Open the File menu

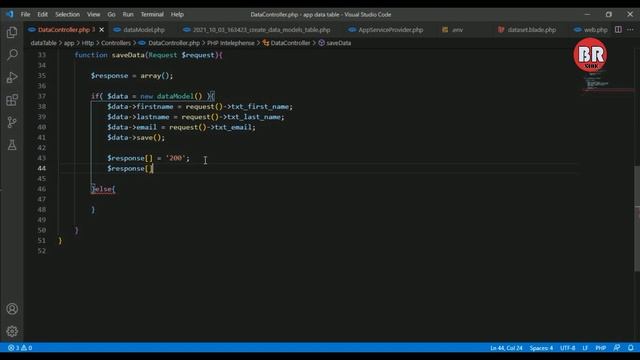(x=25, y=14)
